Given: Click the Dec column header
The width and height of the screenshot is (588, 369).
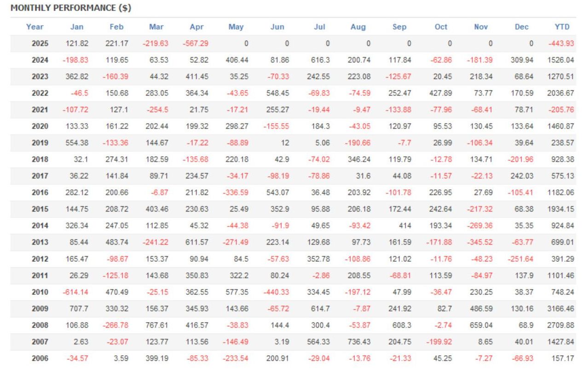Looking at the screenshot, I should [522, 27].
